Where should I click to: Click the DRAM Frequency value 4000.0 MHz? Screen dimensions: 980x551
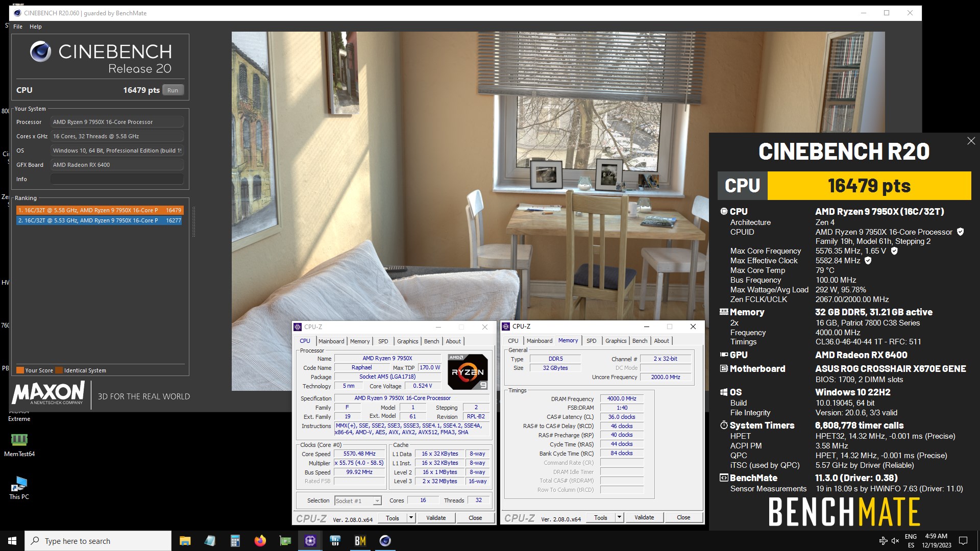[622, 399]
